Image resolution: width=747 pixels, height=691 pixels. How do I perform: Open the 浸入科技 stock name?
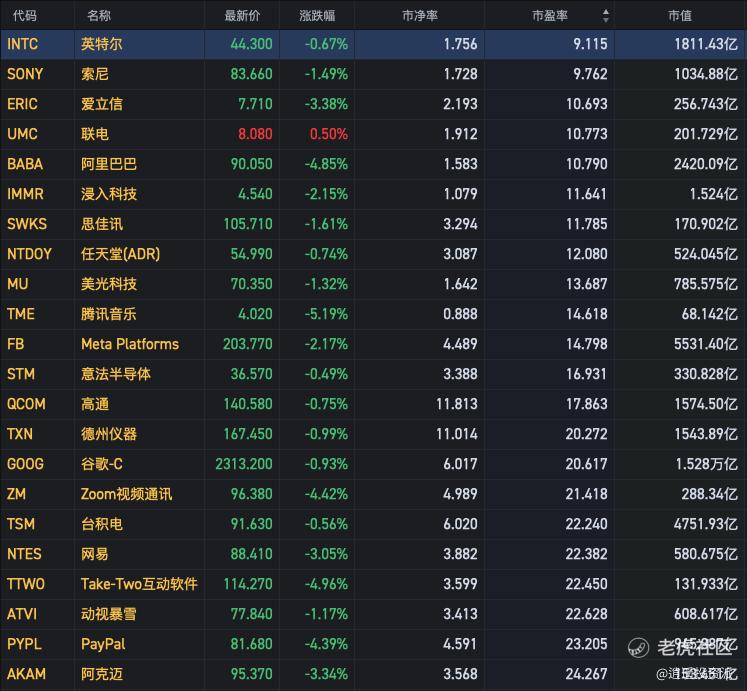point(109,194)
